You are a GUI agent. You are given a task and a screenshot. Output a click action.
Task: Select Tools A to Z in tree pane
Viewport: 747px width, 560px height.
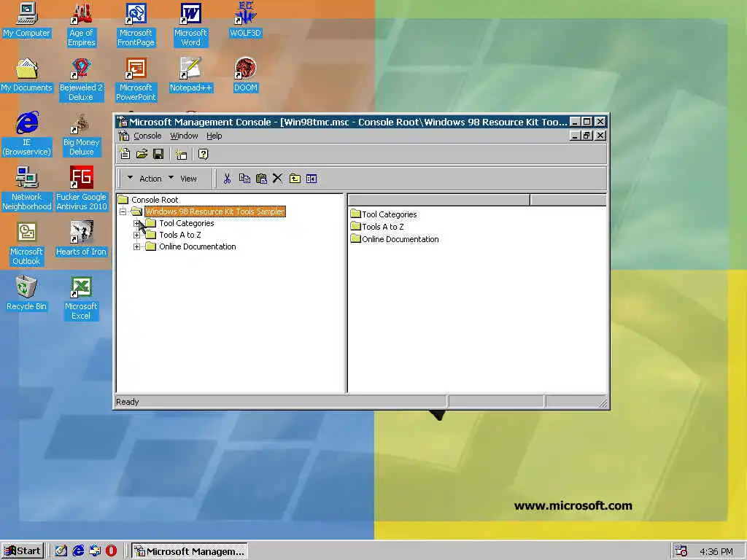click(179, 235)
